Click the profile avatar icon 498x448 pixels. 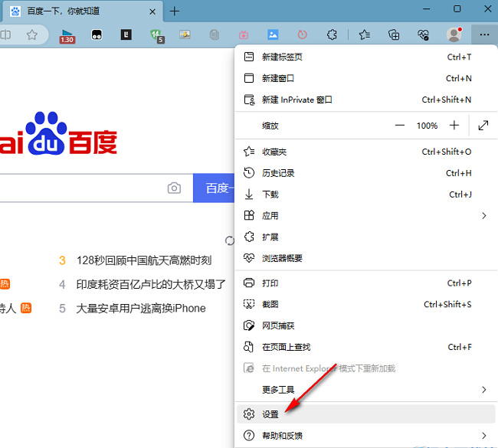454,34
